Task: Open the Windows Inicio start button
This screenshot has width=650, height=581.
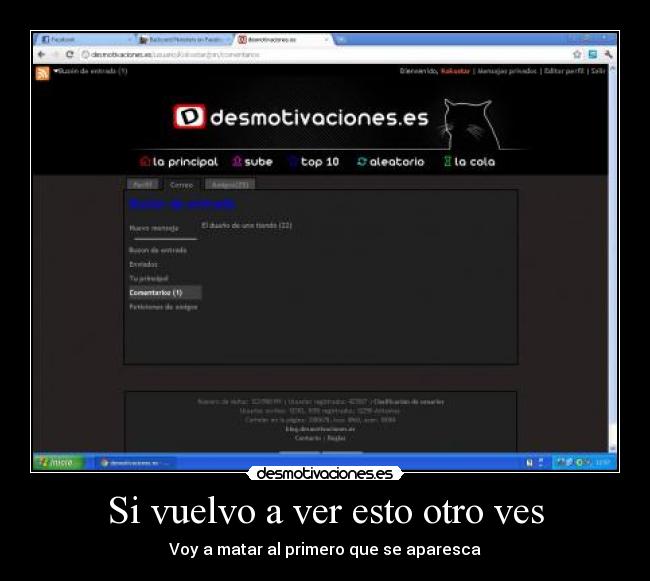Action: point(58,462)
